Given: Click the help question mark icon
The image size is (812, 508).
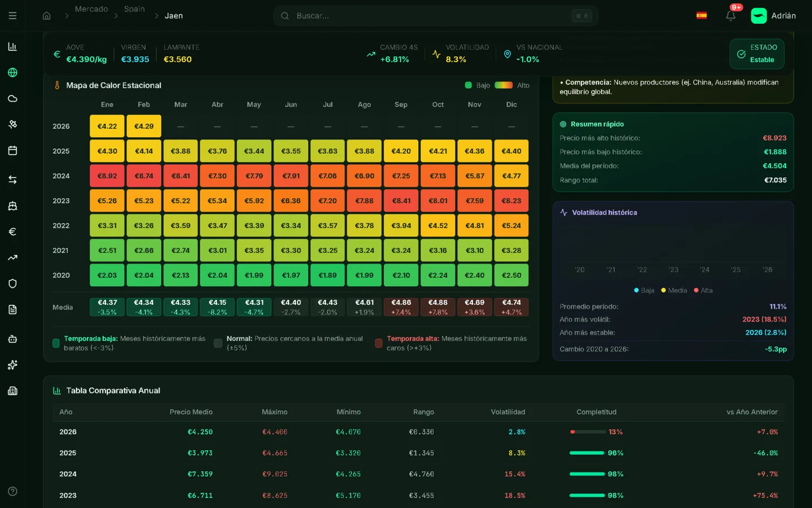Looking at the screenshot, I should (12, 491).
